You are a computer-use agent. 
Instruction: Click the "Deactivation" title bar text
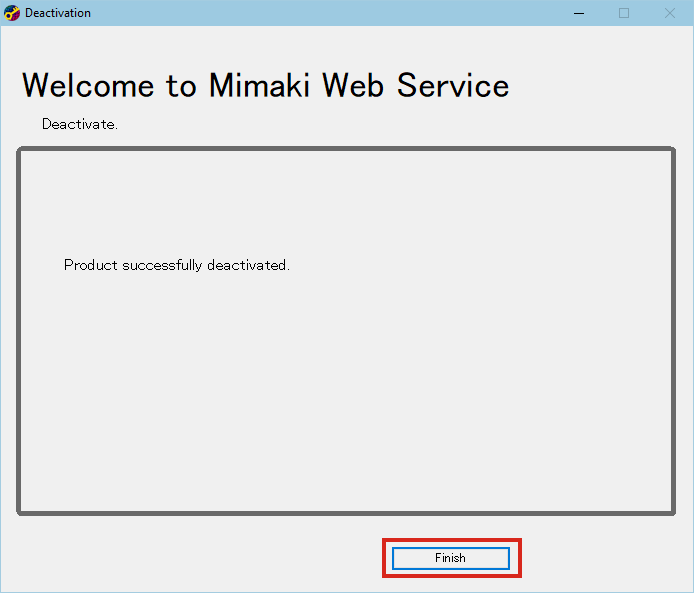pyautogui.click(x=58, y=13)
